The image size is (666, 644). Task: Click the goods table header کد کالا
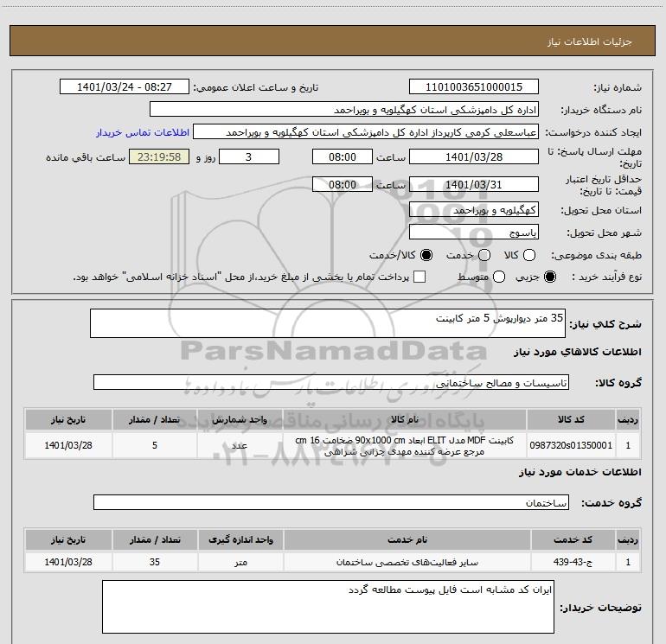point(571,420)
